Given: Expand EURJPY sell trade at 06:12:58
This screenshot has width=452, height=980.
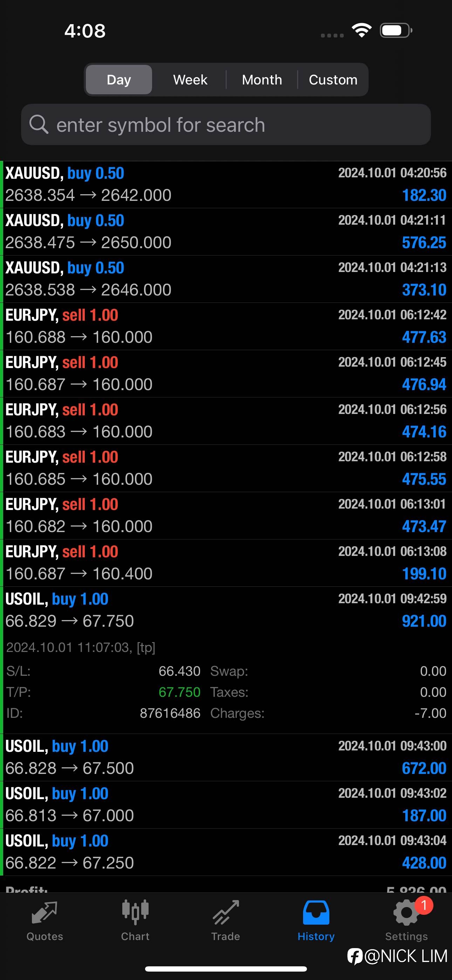Looking at the screenshot, I should point(226,468).
